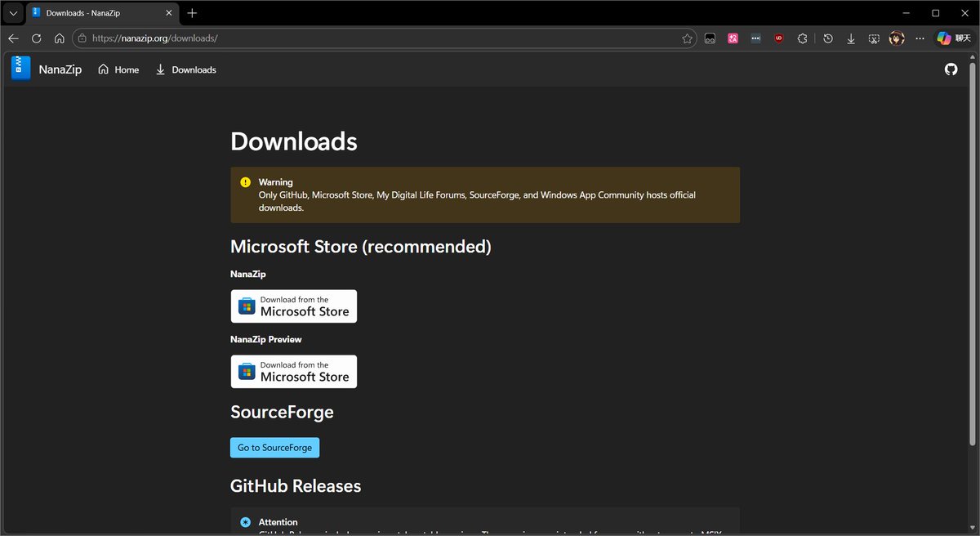Click the page vertical scrollbar

[x=972, y=253]
